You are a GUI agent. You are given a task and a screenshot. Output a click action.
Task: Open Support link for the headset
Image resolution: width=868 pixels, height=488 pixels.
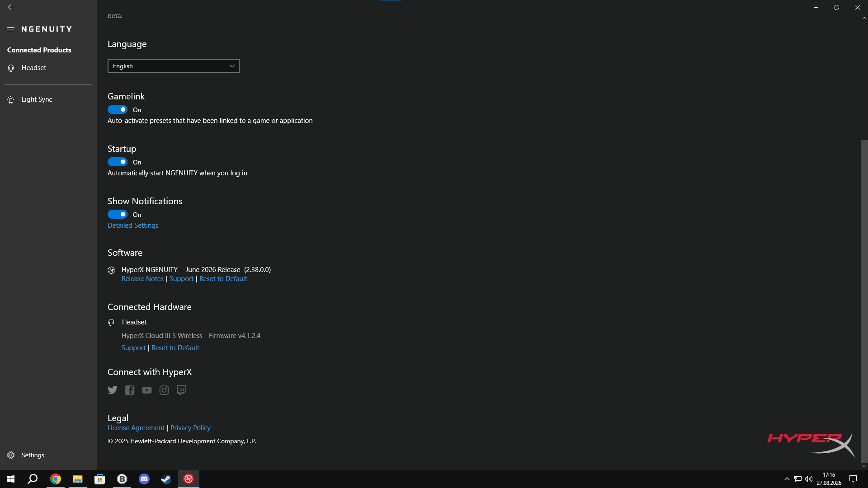pyautogui.click(x=133, y=348)
